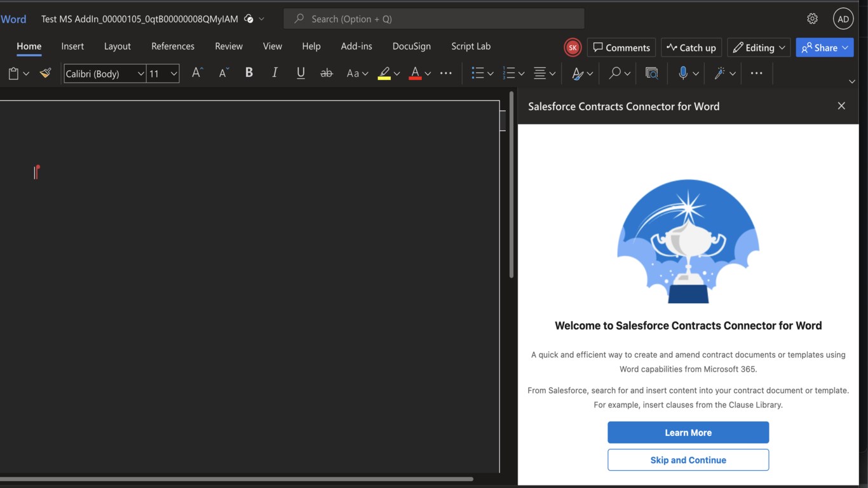Open the Review tab
Viewport: 868px width, 488px height.
tap(229, 46)
